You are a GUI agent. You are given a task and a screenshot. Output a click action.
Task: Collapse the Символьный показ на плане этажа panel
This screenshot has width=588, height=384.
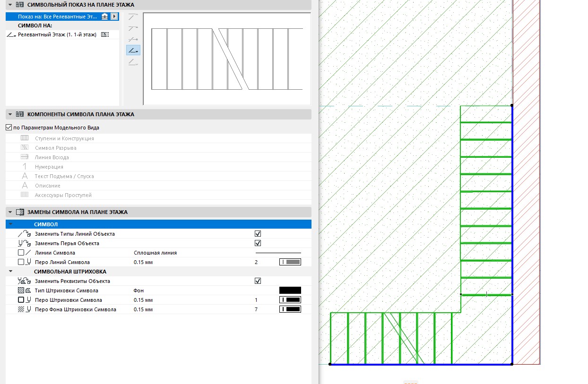click(x=10, y=5)
